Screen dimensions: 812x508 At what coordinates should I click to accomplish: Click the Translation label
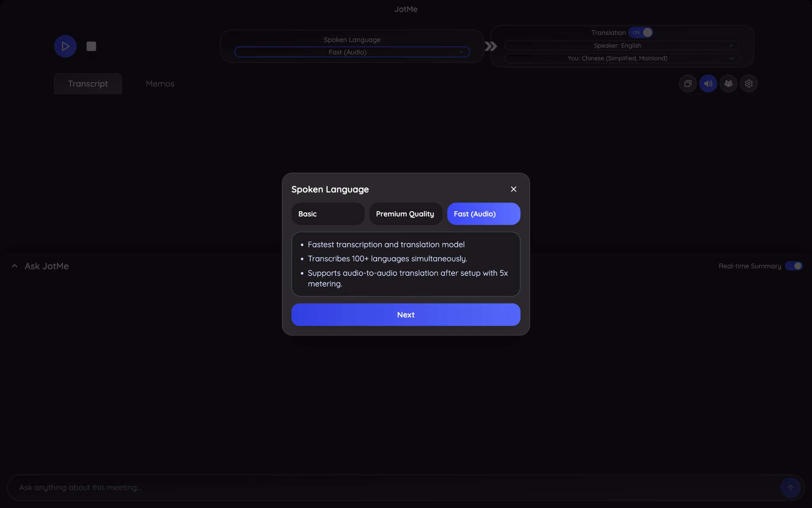tap(608, 33)
